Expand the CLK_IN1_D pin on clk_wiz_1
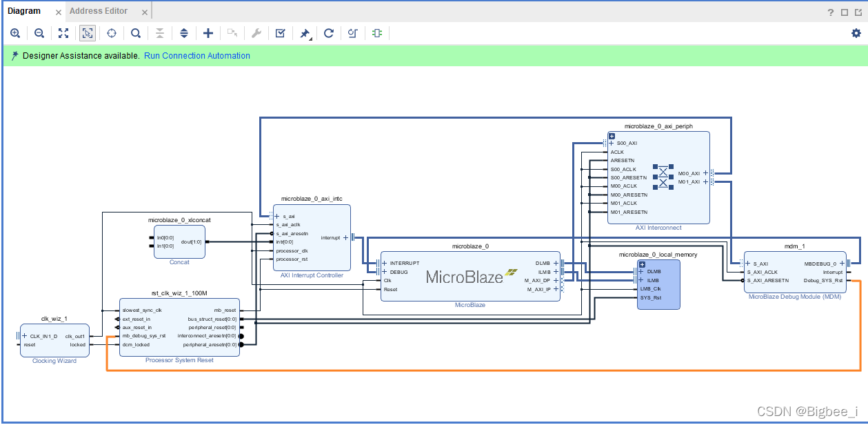 pos(25,336)
